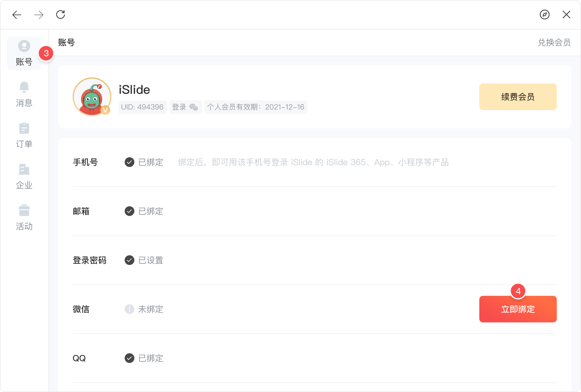Select the 账号 account sidebar tab
Viewport: 581px width, 392px height.
tap(24, 53)
